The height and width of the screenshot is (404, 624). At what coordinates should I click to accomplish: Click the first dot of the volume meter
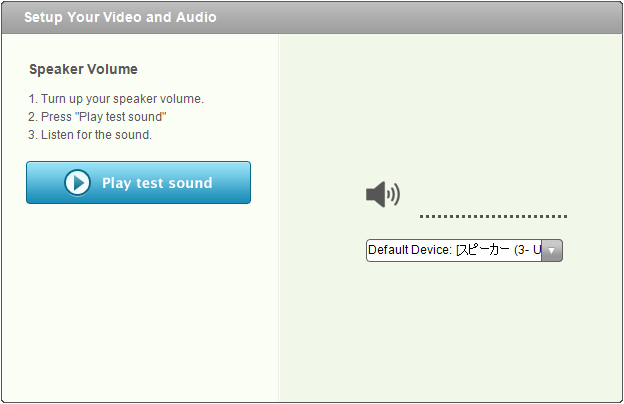[x=421, y=217]
